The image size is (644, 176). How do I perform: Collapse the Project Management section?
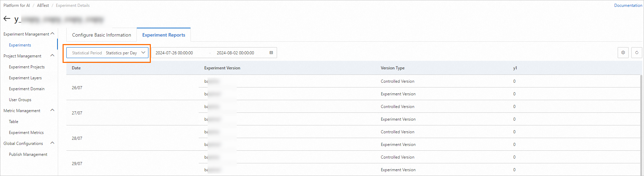point(52,56)
